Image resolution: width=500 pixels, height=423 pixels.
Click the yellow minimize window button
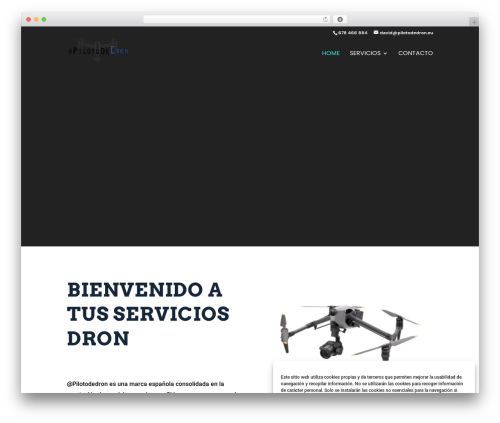click(x=36, y=20)
